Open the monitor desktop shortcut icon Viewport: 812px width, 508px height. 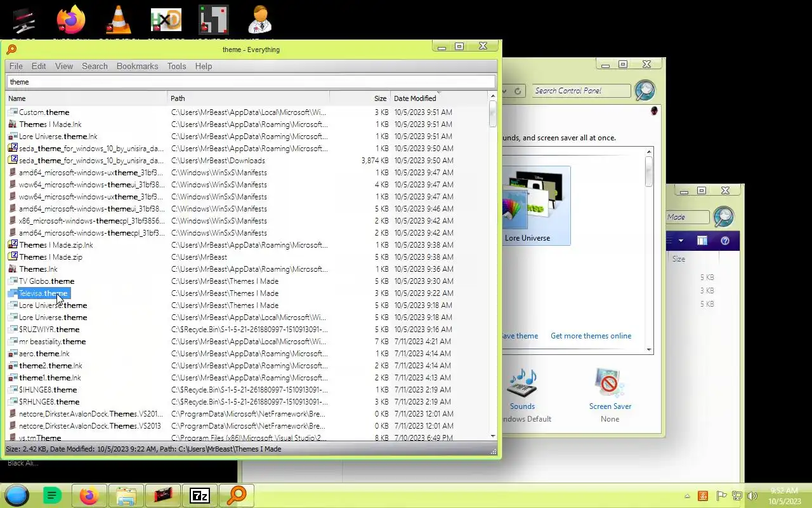(x=23, y=21)
